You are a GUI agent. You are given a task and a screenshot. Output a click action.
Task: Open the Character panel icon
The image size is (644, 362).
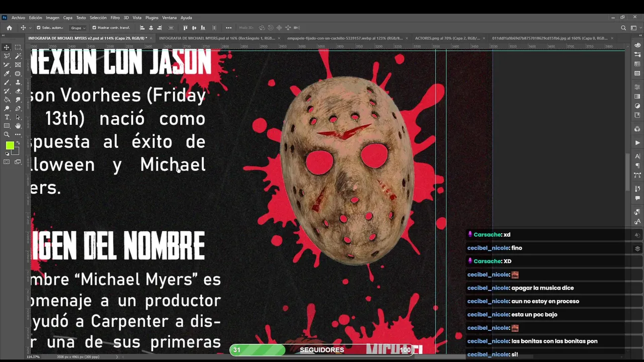coord(637,156)
